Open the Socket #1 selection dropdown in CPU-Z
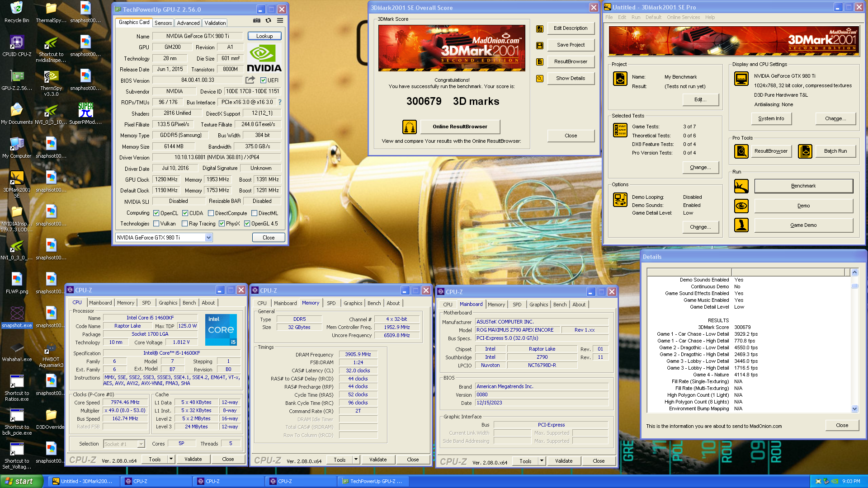 pyautogui.click(x=141, y=444)
